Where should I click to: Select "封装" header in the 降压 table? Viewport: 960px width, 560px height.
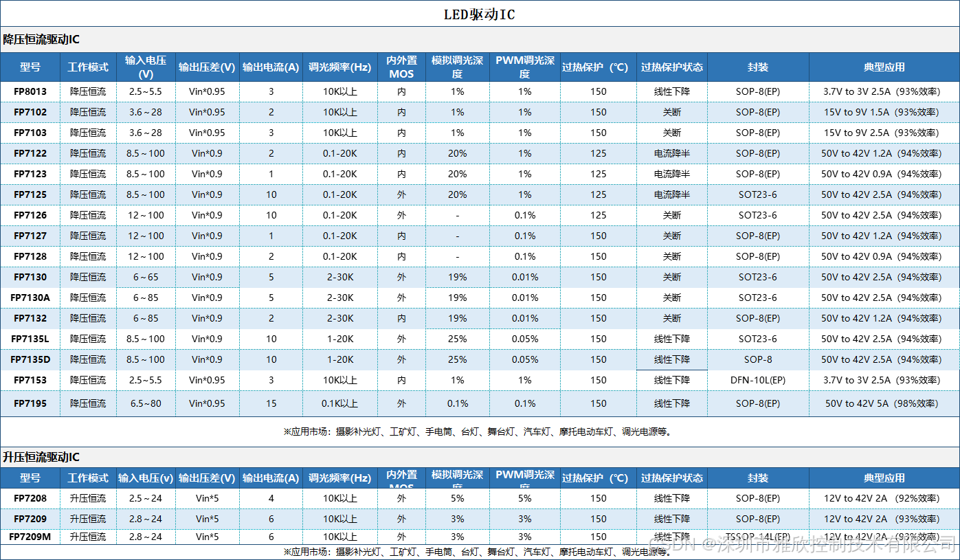[x=758, y=67]
